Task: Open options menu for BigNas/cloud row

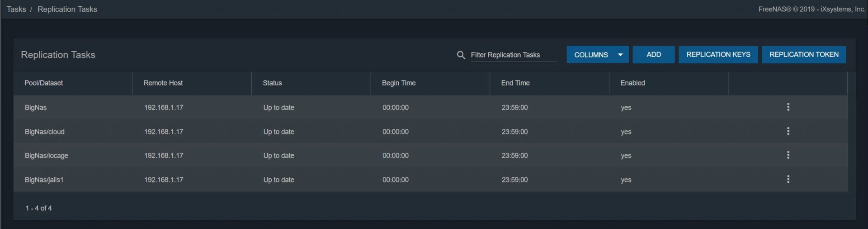Action: coord(788,131)
